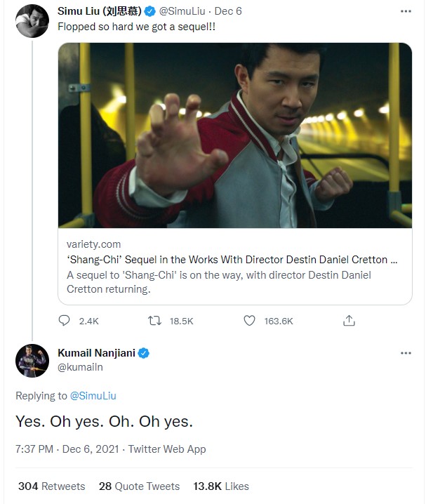Viewport: 433px width, 504px height.
Task: Click the Dec 6 timestamp on Simu Liu's tweet
Action: tap(228, 11)
